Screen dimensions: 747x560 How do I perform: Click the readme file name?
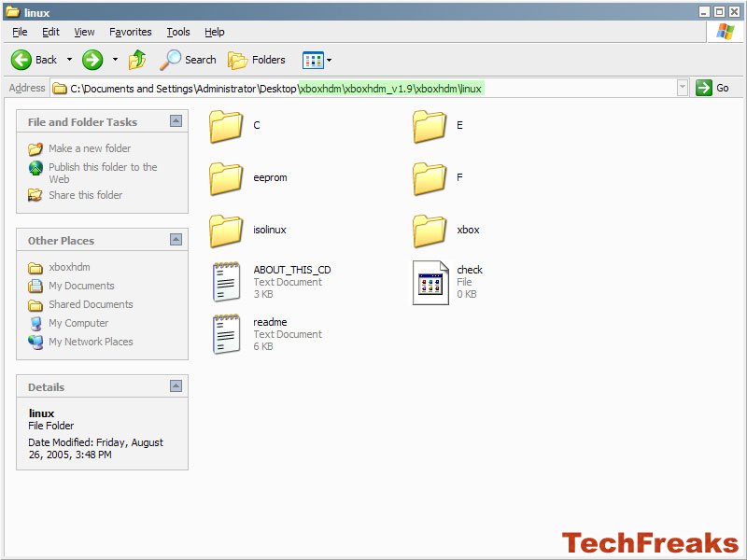tap(270, 322)
